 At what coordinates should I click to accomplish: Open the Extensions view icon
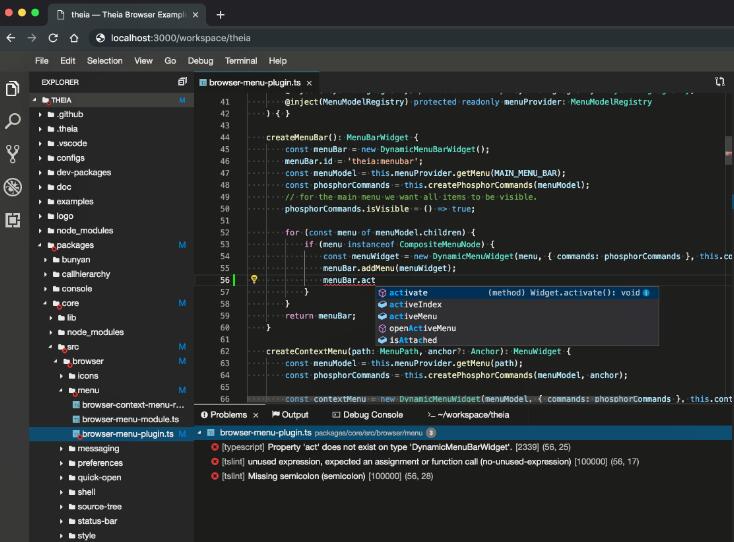click(13, 219)
